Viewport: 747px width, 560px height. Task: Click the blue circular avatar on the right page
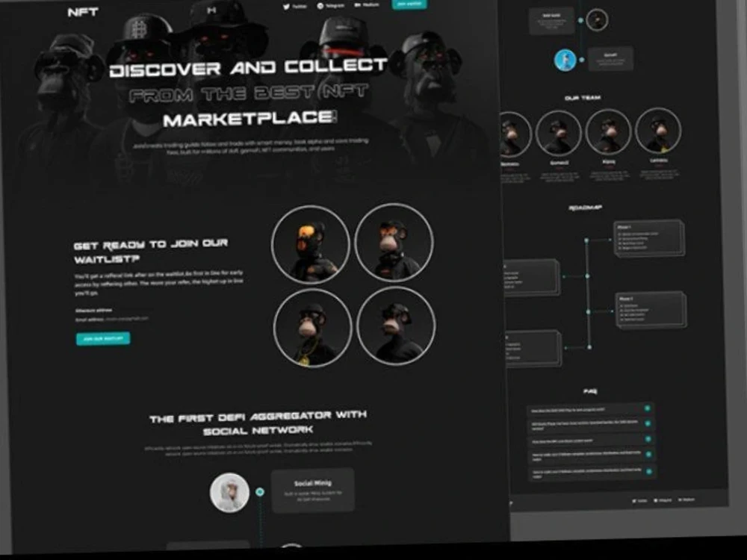[565, 60]
